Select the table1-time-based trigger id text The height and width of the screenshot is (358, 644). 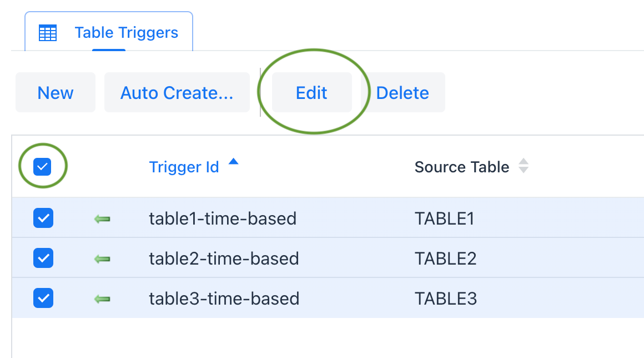[x=223, y=218]
